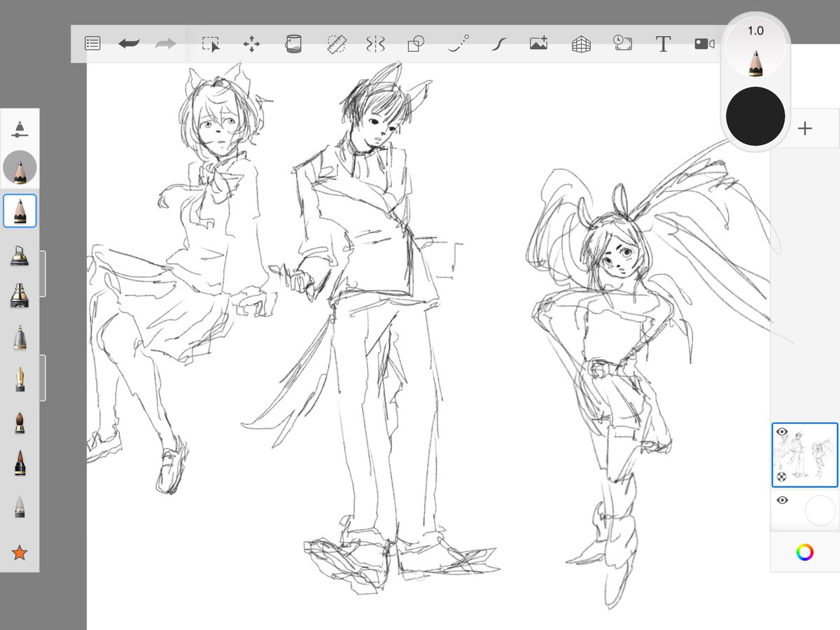
Task: Turn on Steady Stroke
Action: [x=498, y=44]
